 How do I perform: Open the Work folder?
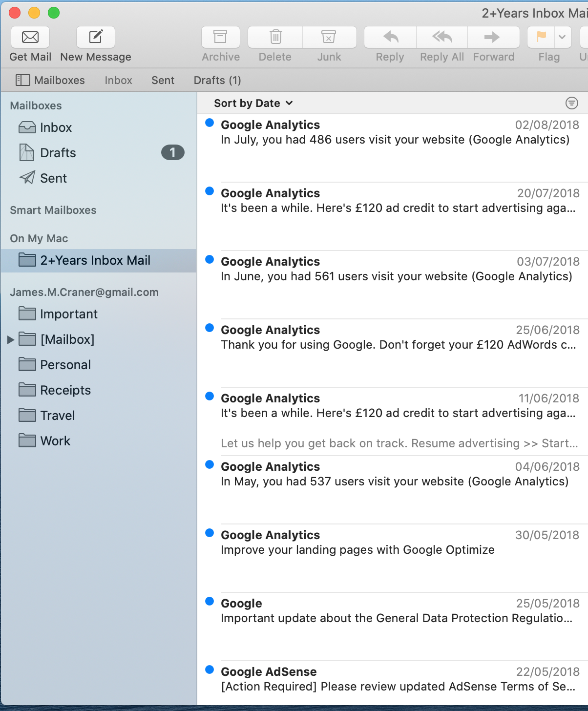pos(99,441)
